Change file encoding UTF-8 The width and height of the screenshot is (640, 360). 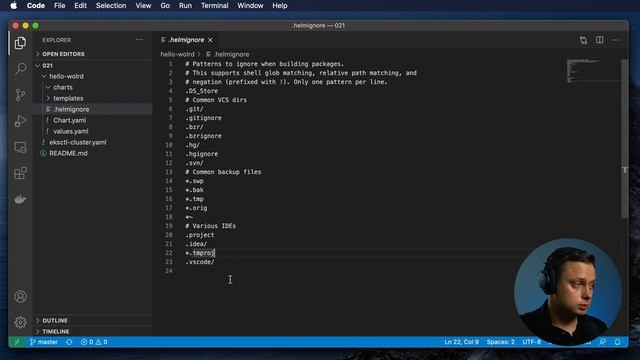tap(531, 342)
